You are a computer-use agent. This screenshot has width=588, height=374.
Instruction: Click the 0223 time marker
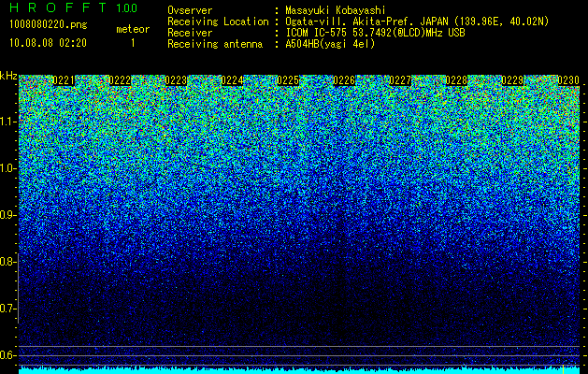(176, 80)
